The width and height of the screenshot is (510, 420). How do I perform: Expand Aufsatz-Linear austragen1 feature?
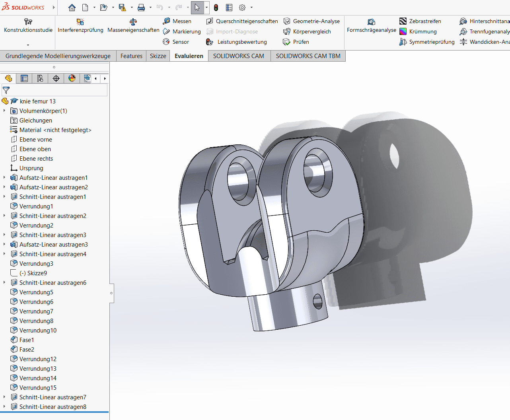click(x=4, y=178)
